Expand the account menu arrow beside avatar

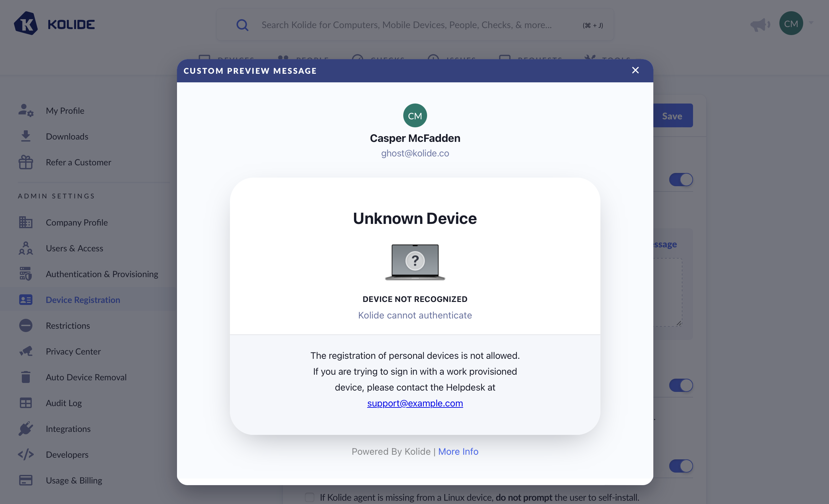(811, 23)
